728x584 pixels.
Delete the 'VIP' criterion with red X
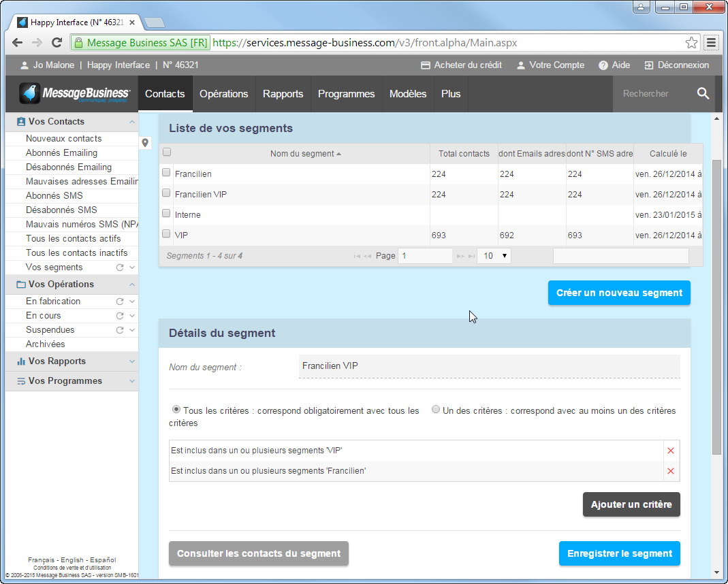tap(671, 451)
